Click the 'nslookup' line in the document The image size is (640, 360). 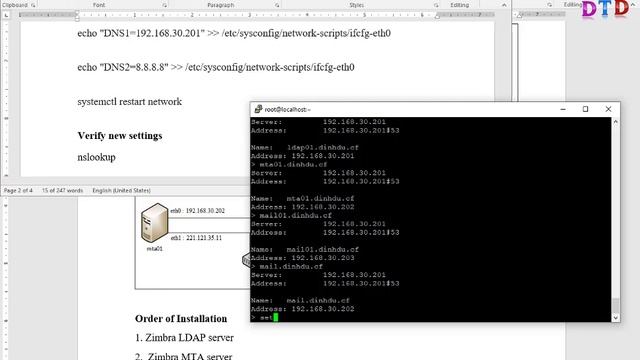96,157
